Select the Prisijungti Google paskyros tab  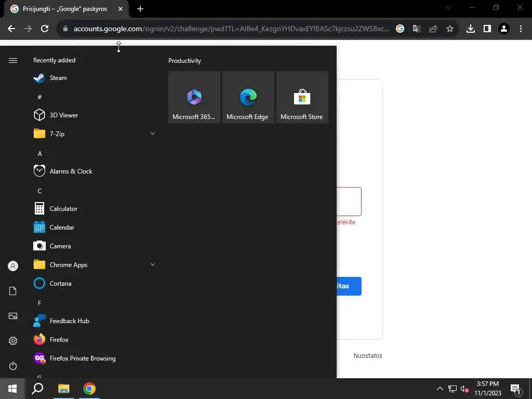tap(66, 9)
